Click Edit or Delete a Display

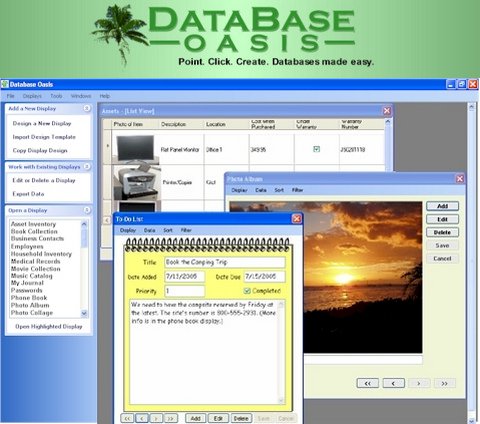coord(44,180)
